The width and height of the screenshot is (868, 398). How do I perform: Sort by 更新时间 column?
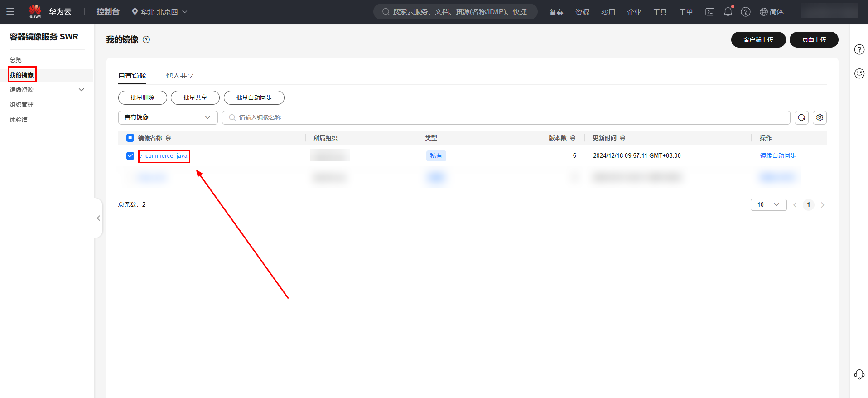[622, 138]
